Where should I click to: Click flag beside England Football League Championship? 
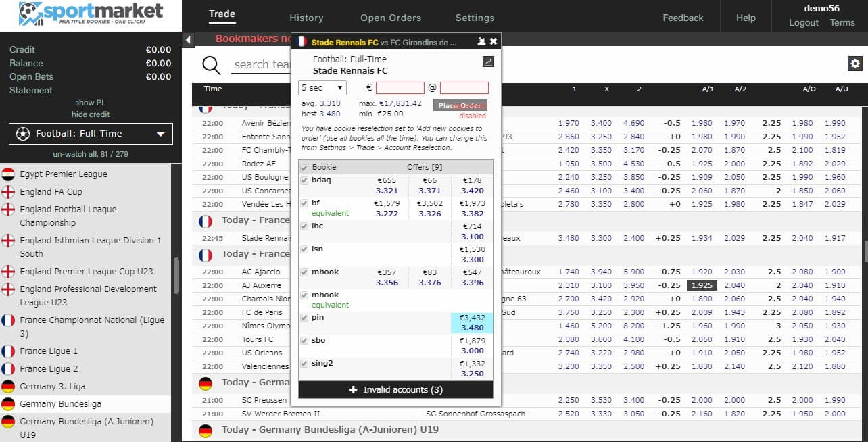point(8,209)
